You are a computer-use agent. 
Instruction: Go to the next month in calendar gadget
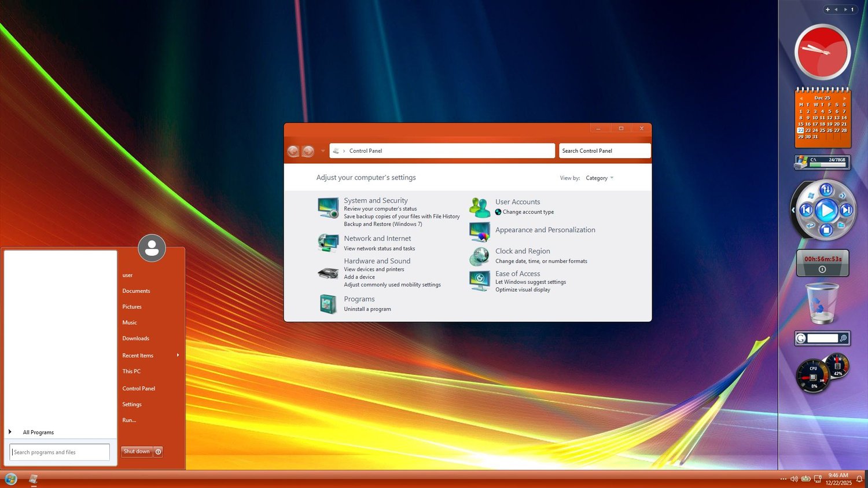click(845, 98)
